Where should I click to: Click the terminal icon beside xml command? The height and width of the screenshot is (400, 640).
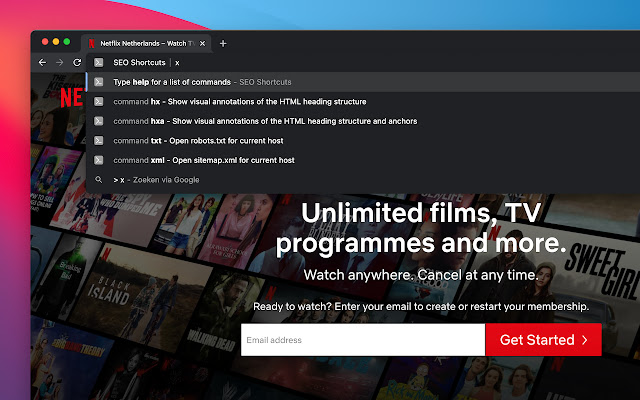coord(98,160)
